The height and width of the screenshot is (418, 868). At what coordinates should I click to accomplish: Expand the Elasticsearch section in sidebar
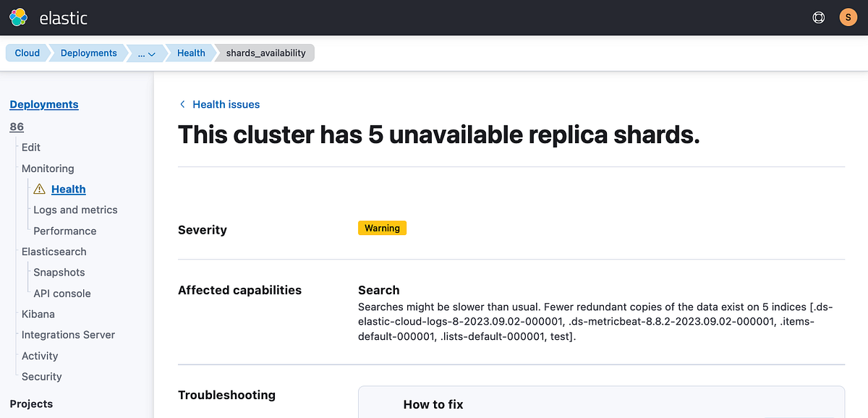click(54, 251)
